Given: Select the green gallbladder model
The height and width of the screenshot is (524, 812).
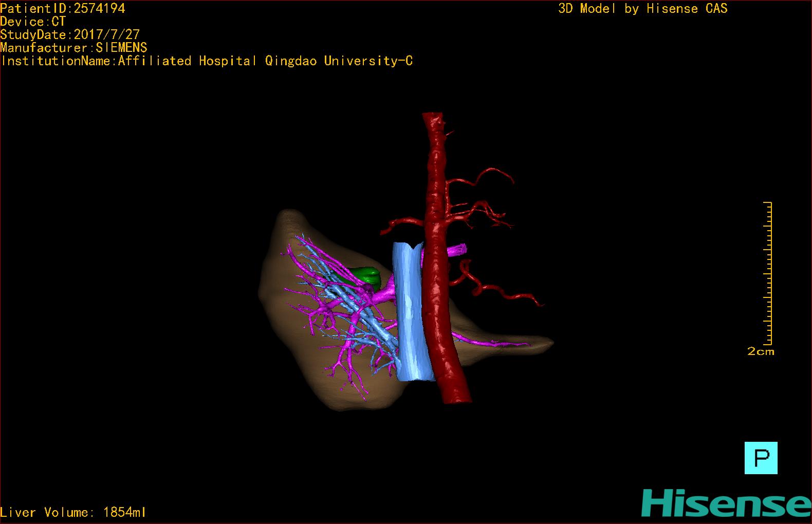Looking at the screenshot, I should pyautogui.click(x=366, y=276).
